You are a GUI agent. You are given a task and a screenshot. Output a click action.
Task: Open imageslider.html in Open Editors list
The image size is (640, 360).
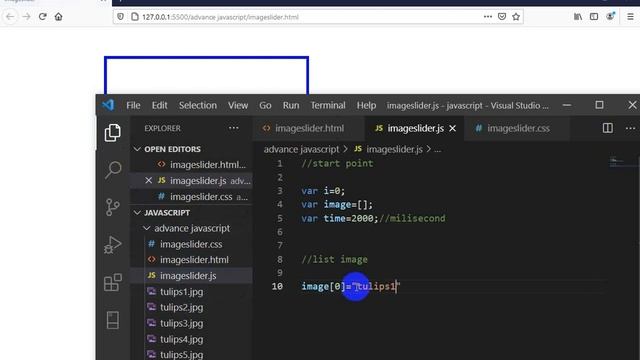pyautogui.click(x=192, y=164)
